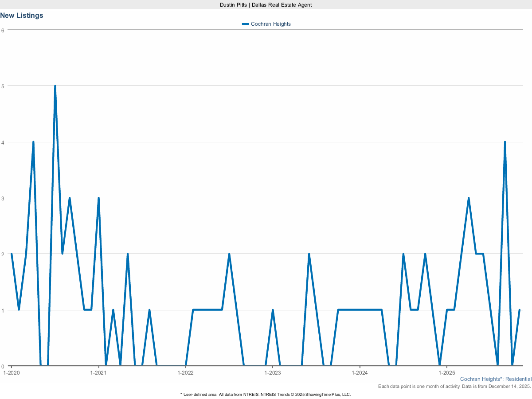The image size is (532, 399).
Task: Open the 1-2022 axis label options
Action: tap(186, 373)
